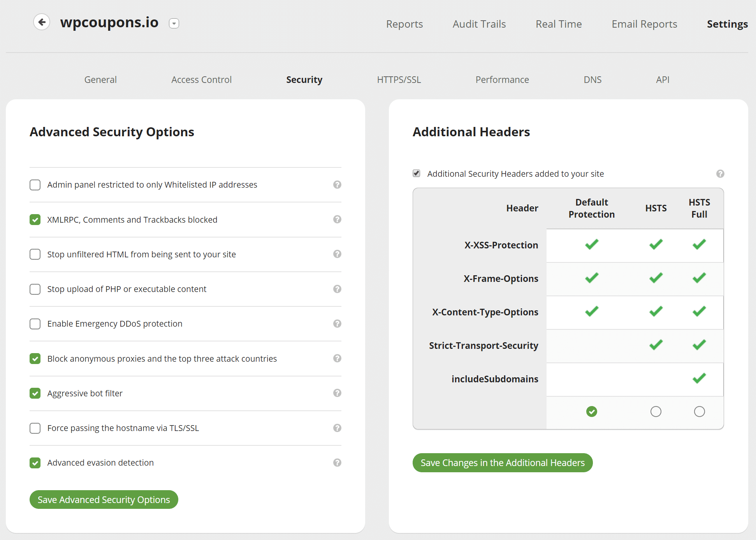Click the Reports navigation icon

tap(405, 24)
